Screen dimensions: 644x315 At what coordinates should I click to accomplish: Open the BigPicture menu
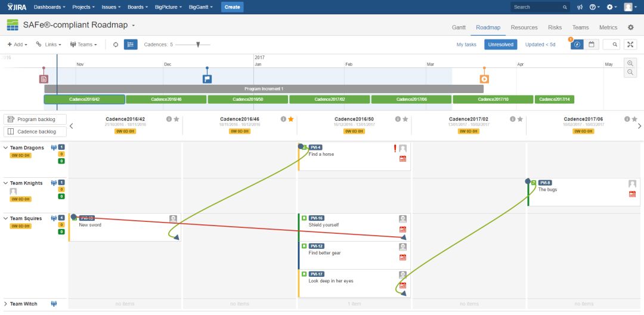pos(168,7)
